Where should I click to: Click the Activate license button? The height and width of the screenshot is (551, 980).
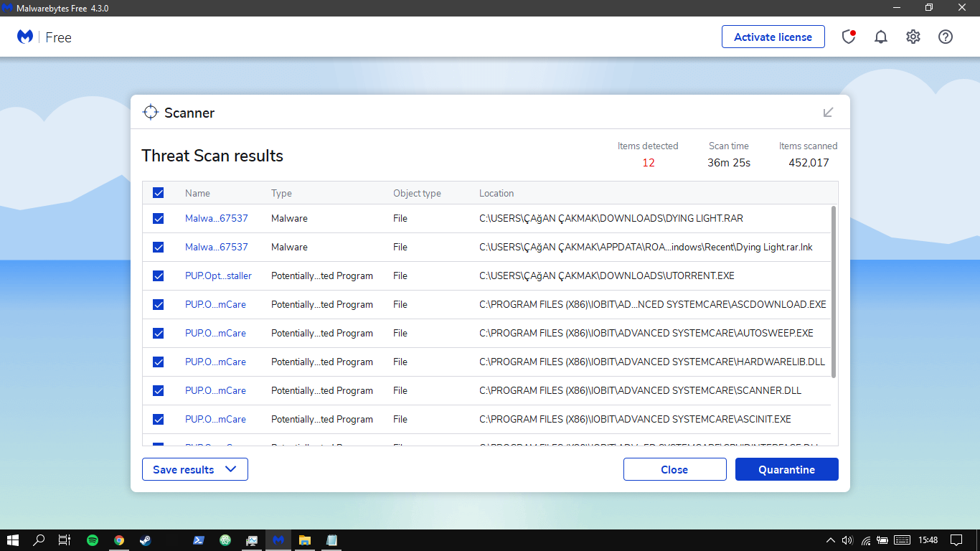(773, 37)
